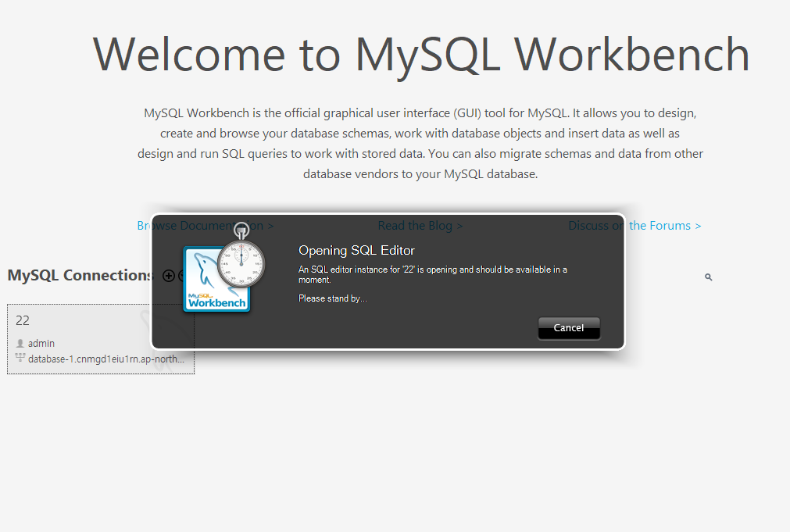This screenshot has width=790, height=532.
Task: Click the MySQL Workbench stopwatch dolphin icon
Action: [x=223, y=268]
